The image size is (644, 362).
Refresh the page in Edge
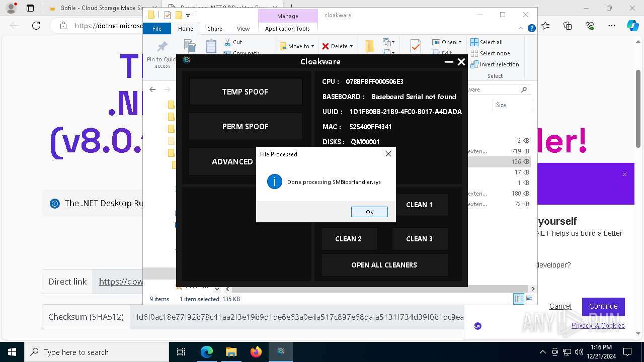pos(36,26)
